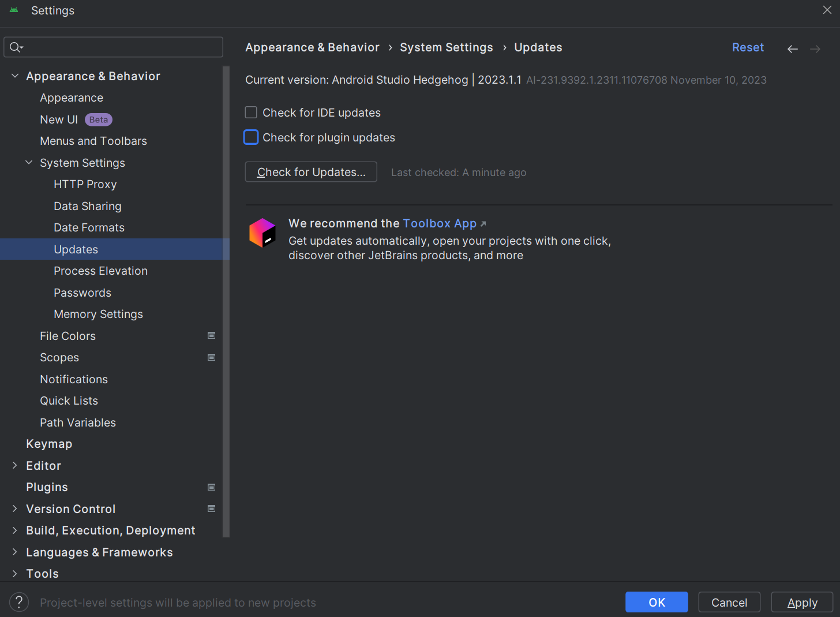Click the build number AI-231.9392.1.2311.11076708 text
Screen dimensions: 840x617
(x=597, y=80)
